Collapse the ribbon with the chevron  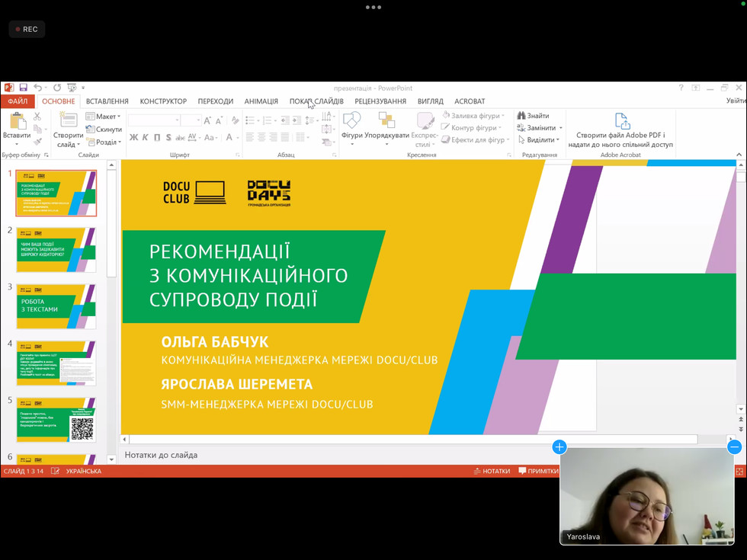[739, 154]
